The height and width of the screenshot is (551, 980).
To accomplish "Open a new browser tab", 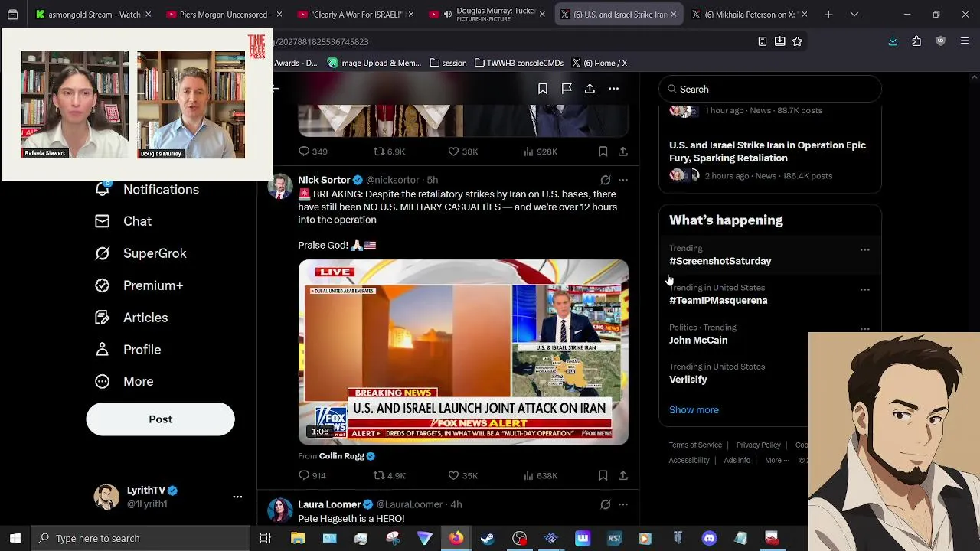I will (828, 15).
